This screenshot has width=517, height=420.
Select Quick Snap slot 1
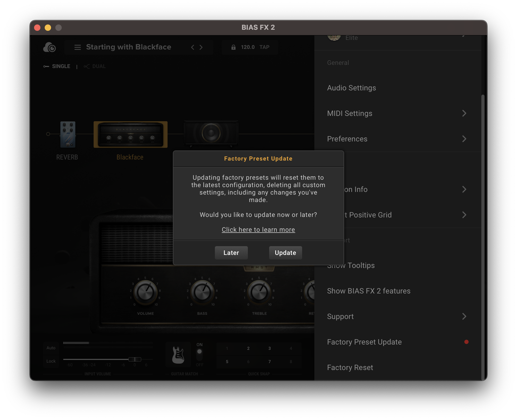[227, 348]
